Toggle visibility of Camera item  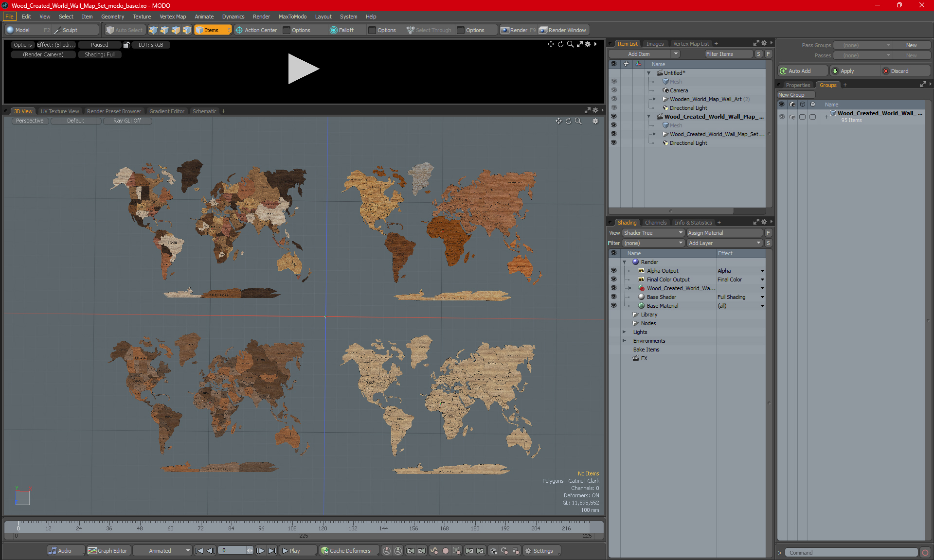[x=614, y=90]
